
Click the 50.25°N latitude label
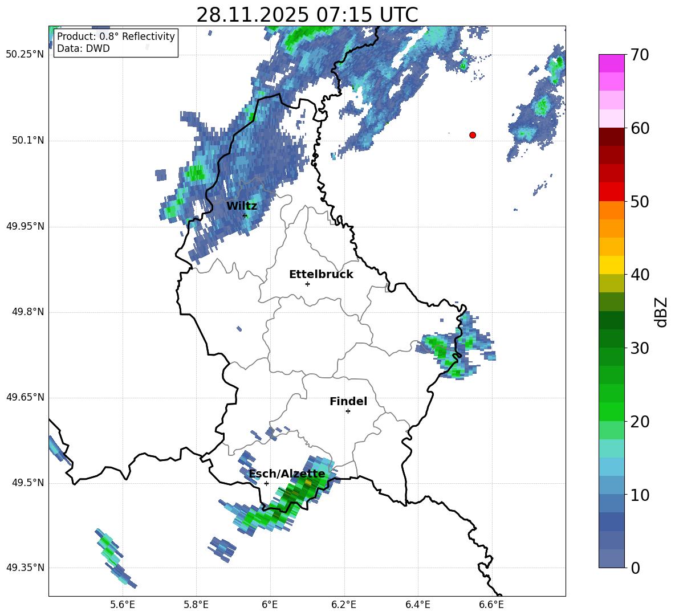[x=25, y=55]
